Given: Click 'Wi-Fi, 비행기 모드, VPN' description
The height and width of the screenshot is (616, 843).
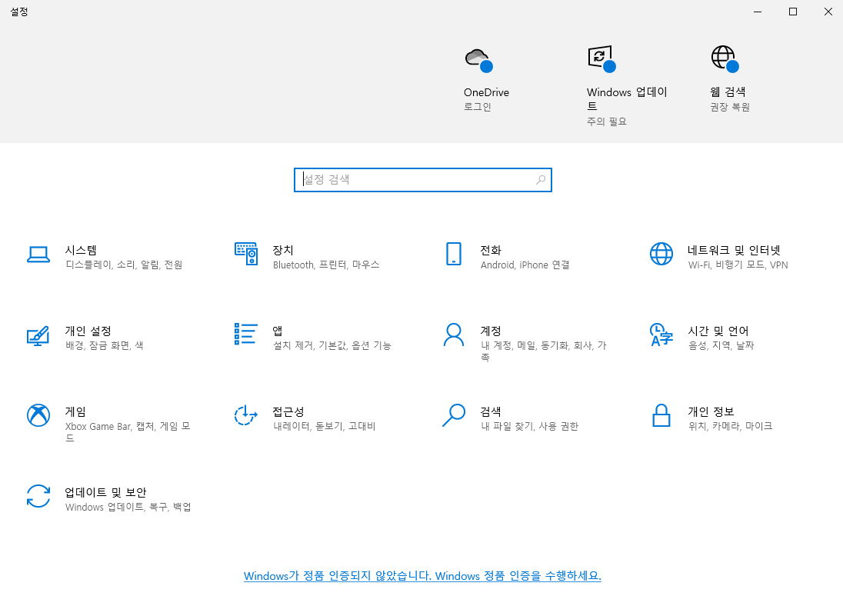Looking at the screenshot, I should [x=738, y=265].
